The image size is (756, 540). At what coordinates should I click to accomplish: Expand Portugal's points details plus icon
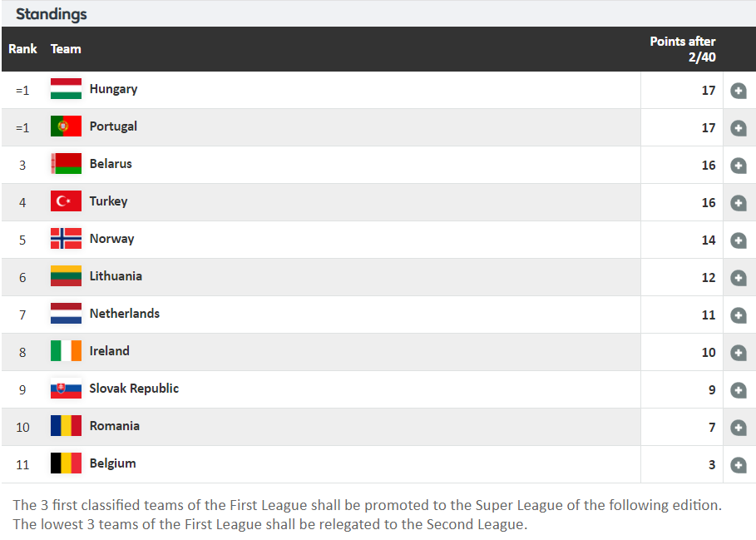[739, 128]
